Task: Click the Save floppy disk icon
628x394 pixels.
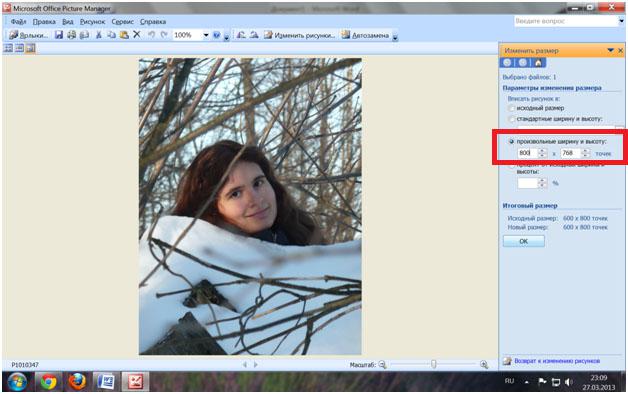Action: pyautogui.click(x=59, y=35)
